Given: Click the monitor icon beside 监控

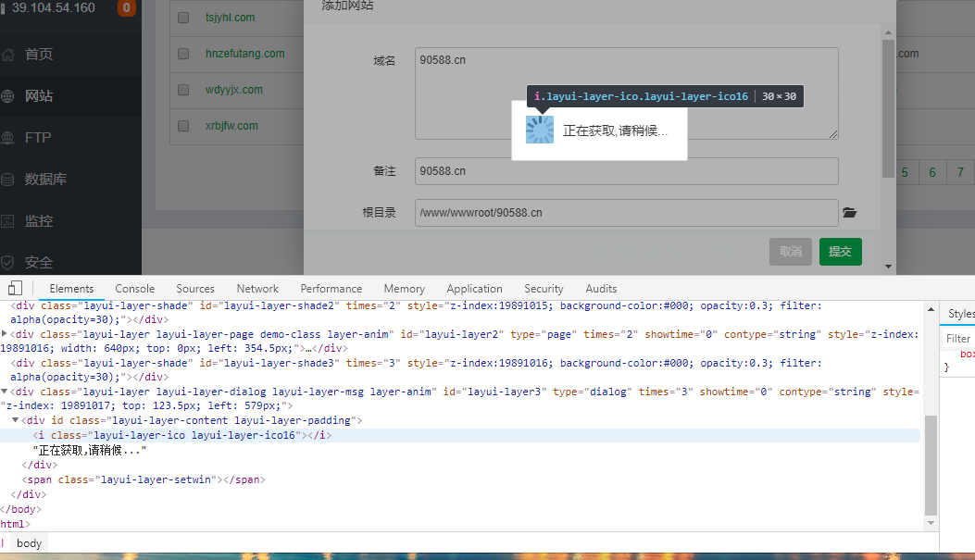Looking at the screenshot, I should [7, 221].
